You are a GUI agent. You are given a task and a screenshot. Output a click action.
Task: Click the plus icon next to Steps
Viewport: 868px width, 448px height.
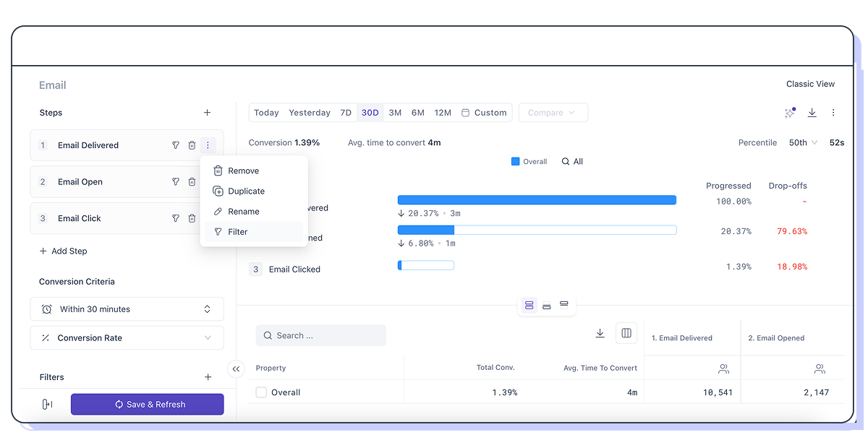coord(208,113)
